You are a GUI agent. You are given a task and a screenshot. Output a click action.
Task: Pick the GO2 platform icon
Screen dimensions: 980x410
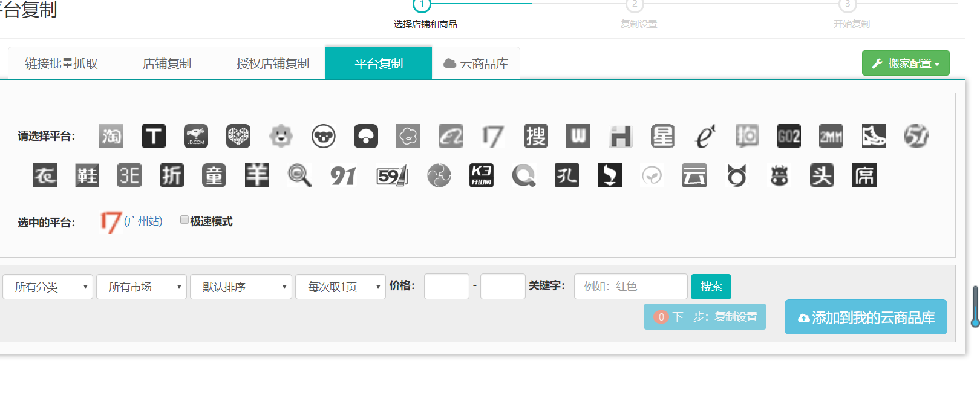789,136
